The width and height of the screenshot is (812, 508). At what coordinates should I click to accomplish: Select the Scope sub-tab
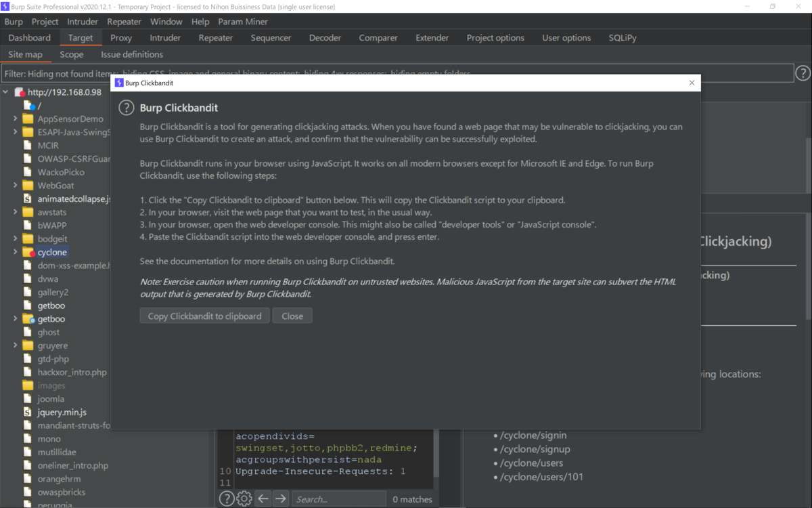[72, 54]
